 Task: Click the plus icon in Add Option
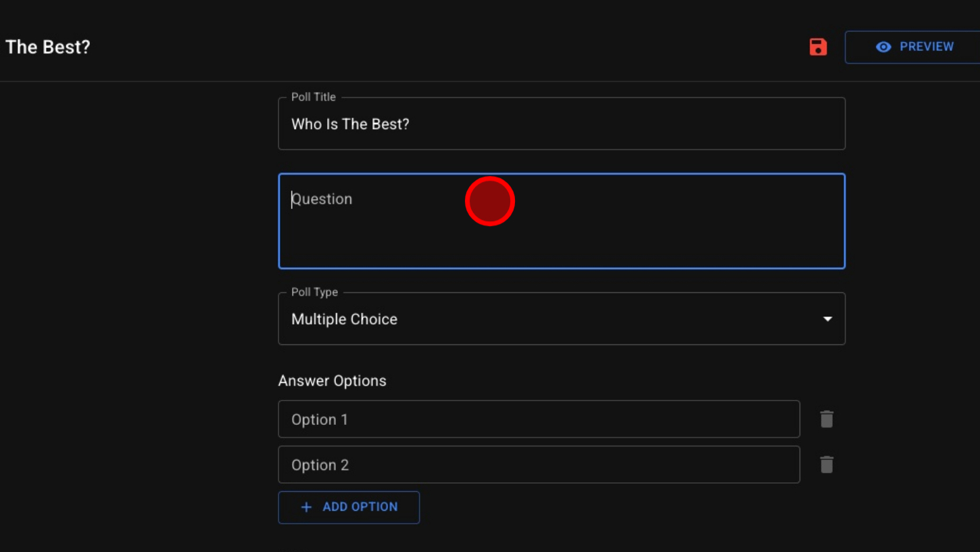coord(306,507)
